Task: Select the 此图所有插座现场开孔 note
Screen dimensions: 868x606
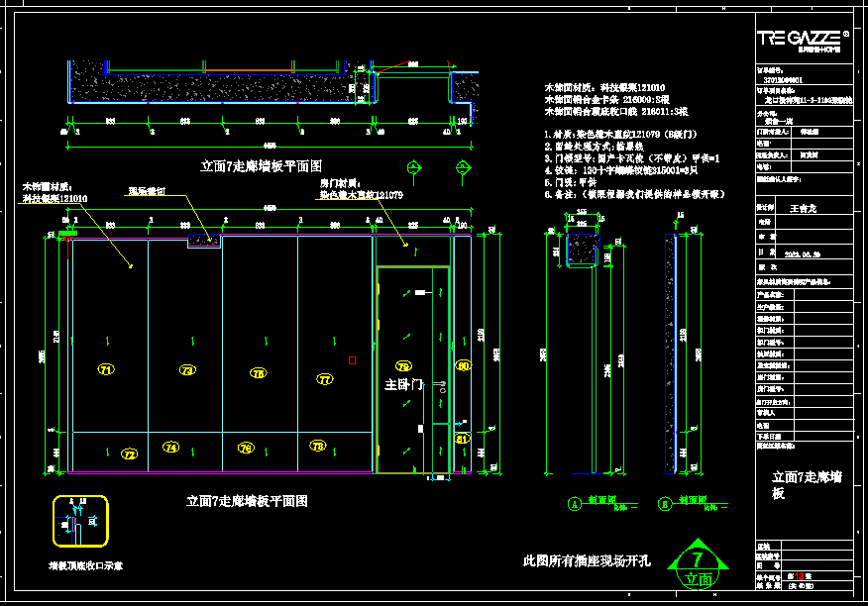Action: click(587, 561)
